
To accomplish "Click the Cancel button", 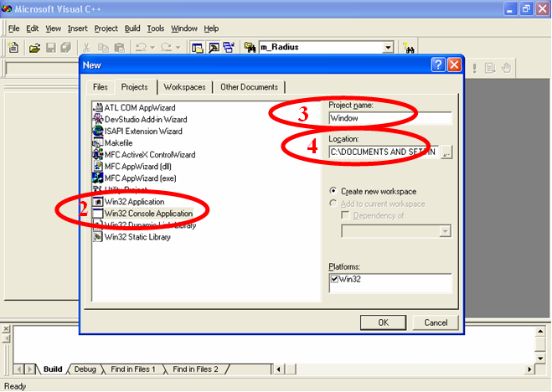I will pos(436,322).
